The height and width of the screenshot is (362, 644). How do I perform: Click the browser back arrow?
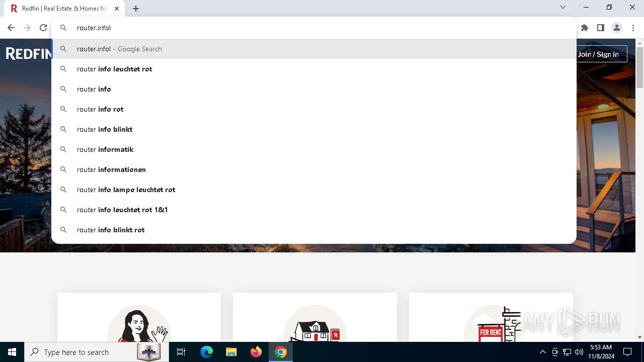(11, 28)
